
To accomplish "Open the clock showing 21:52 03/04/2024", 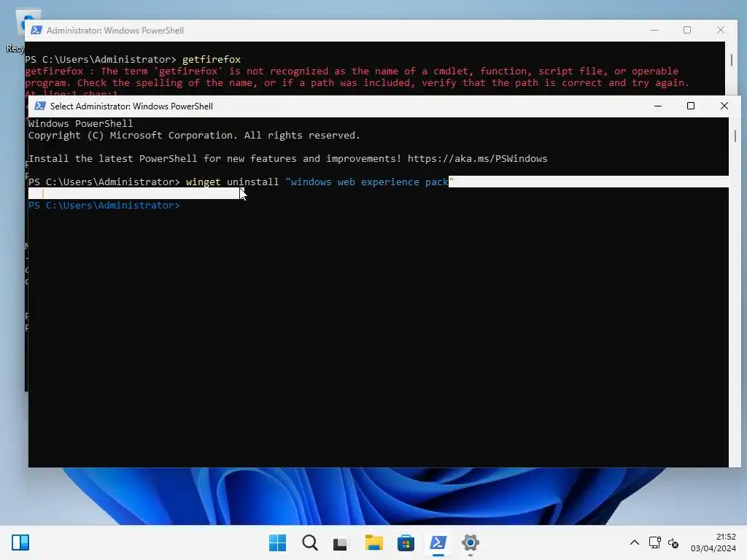I will click(x=713, y=542).
